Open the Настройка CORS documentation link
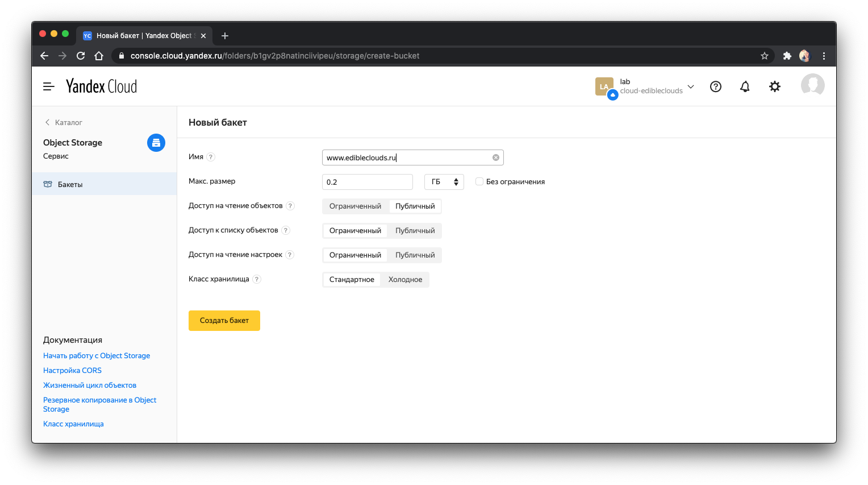The height and width of the screenshot is (485, 868). [x=72, y=370]
